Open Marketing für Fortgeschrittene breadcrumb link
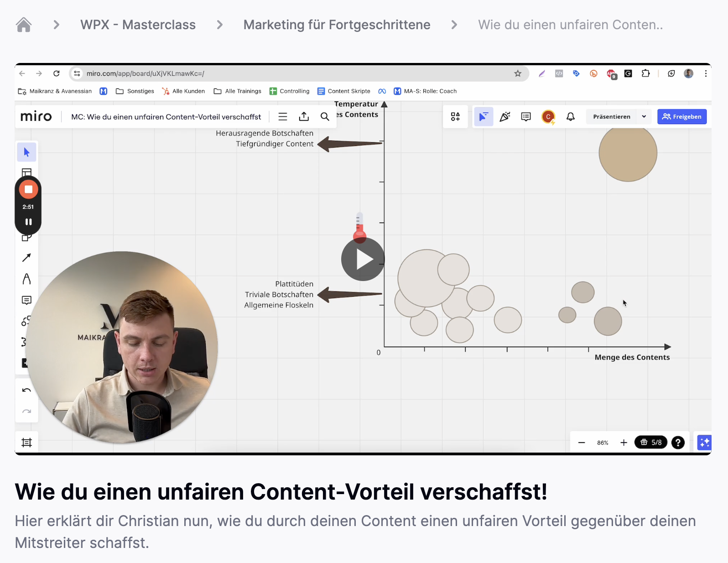Viewport: 728px width, 563px height. tap(337, 25)
